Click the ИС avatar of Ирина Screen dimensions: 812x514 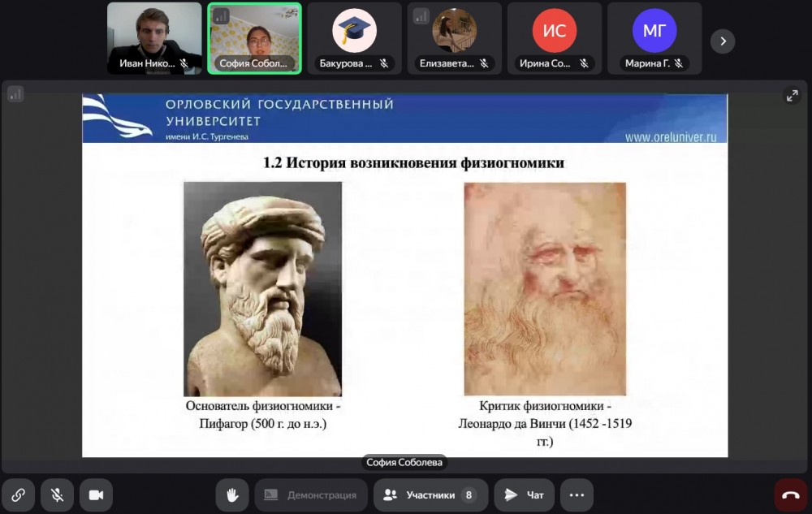554,31
